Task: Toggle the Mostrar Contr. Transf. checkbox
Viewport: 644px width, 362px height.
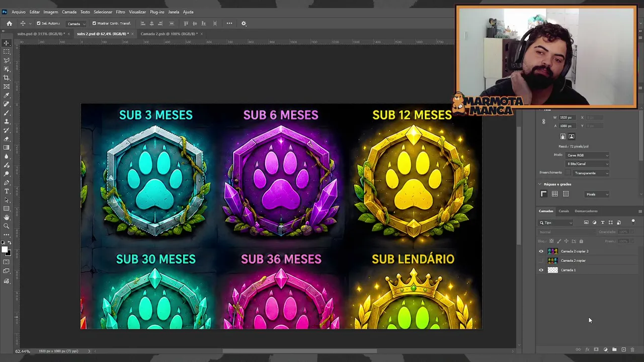Action: click(x=94, y=23)
